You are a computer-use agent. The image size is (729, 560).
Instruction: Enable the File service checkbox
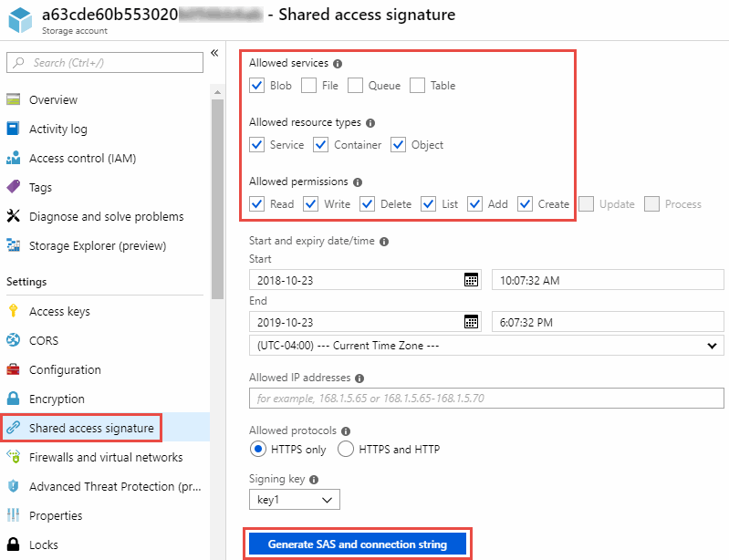(x=309, y=86)
